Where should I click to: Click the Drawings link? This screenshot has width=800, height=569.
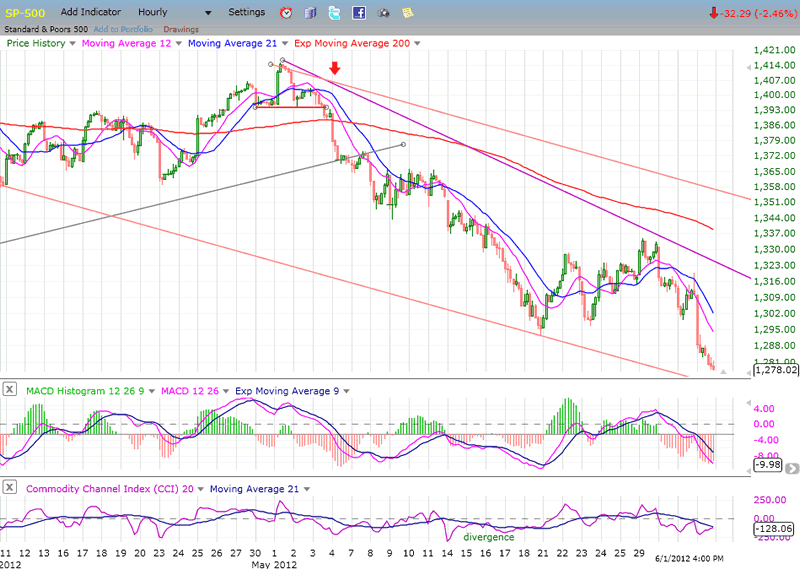pos(180,29)
